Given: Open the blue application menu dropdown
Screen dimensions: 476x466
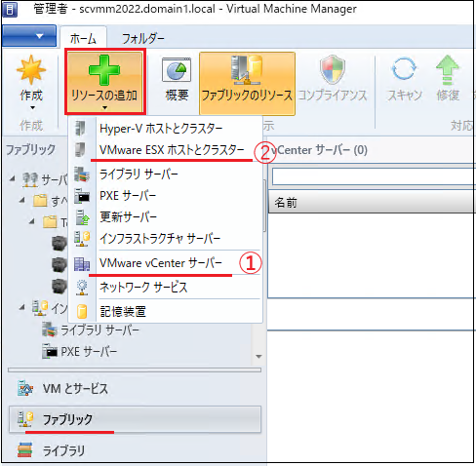Looking at the screenshot, I should pos(29,36).
